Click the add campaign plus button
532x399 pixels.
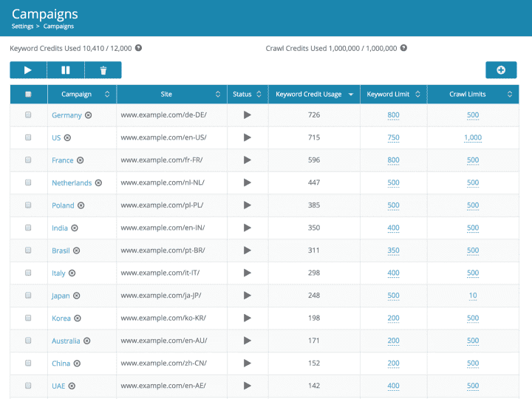pyautogui.click(x=501, y=70)
